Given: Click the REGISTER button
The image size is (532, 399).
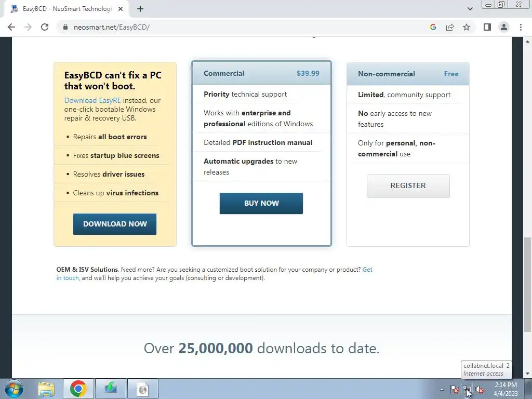Looking at the screenshot, I should point(408,185).
